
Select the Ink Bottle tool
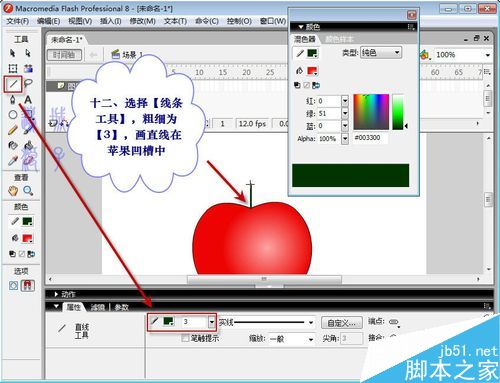tap(13, 145)
